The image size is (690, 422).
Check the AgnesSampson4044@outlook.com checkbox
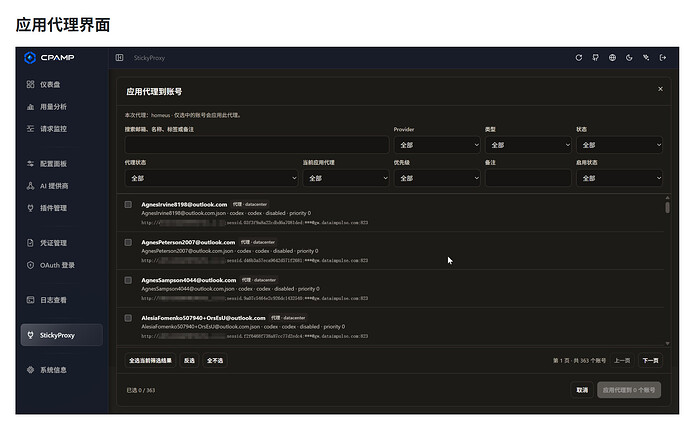tap(128, 280)
